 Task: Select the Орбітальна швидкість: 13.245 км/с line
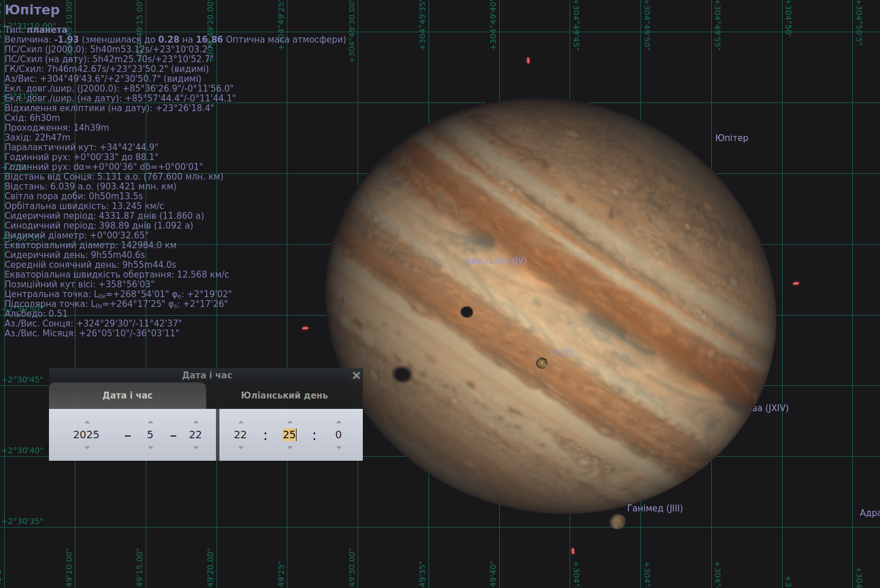coord(84,206)
